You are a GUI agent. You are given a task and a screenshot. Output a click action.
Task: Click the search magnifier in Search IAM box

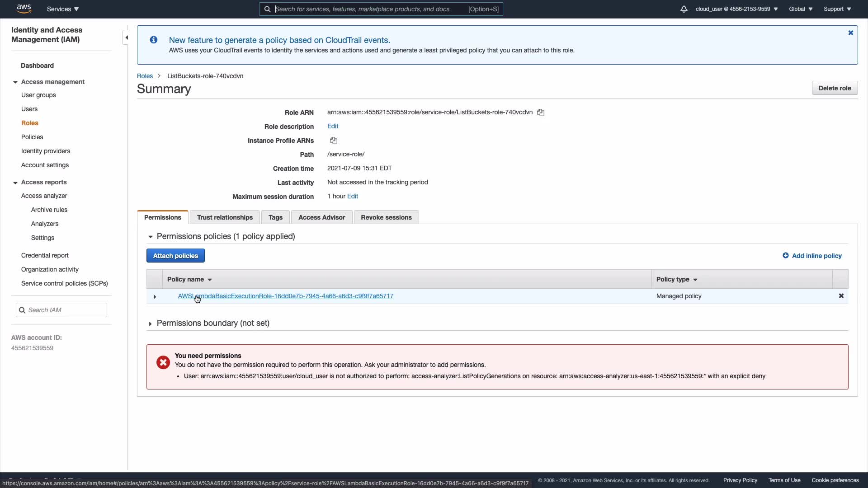22,310
